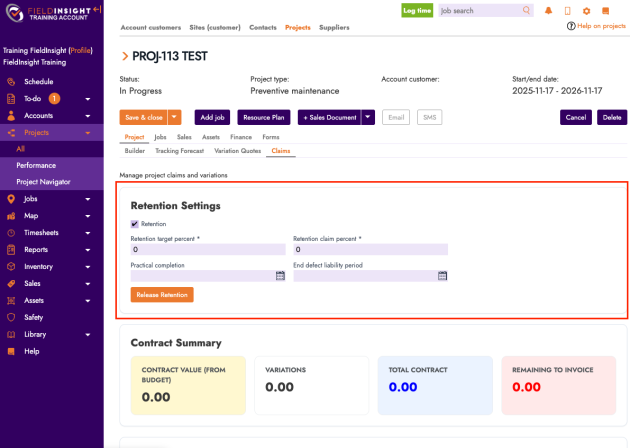The height and width of the screenshot is (448, 630).
Task: Open notifications bell icon
Action: (x=548, y=11)
